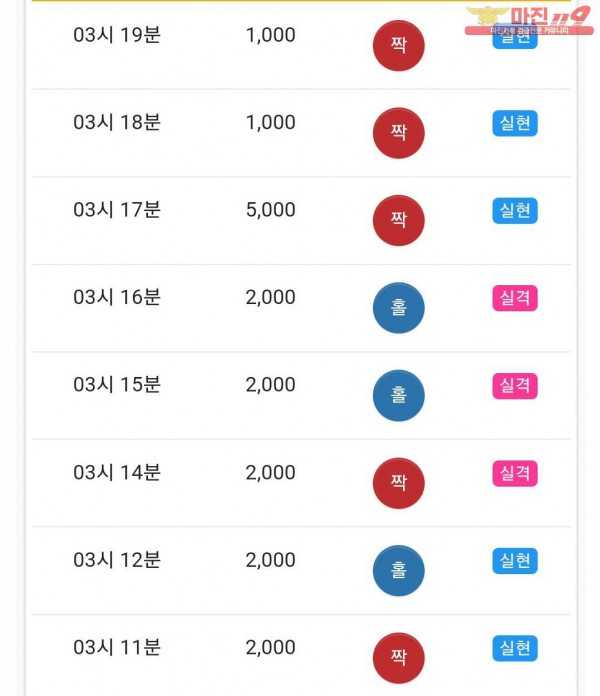600x696 pixels.
Task: Tap the 실현 badge at 03시 12분
Action: click(515, 561)
